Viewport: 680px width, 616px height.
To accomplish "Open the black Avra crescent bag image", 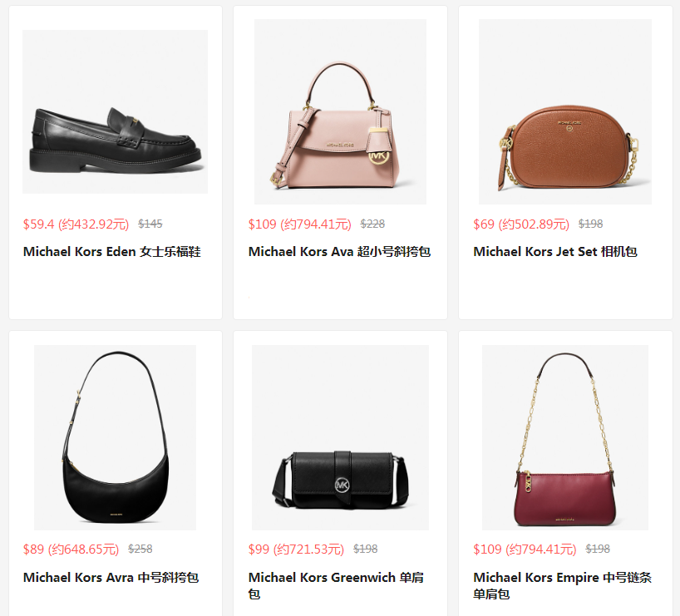I will click(115, 437).
